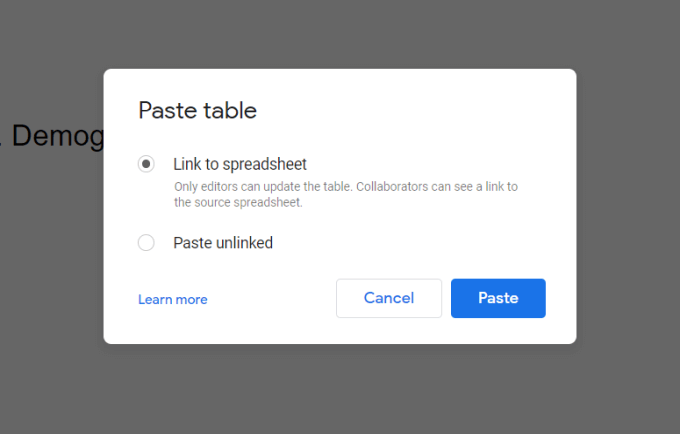Image resolution: width=680 pixels, height=434 pixels.
Task: Select the Link to spreadsheet radio button
Action: (x=146, y=164)
